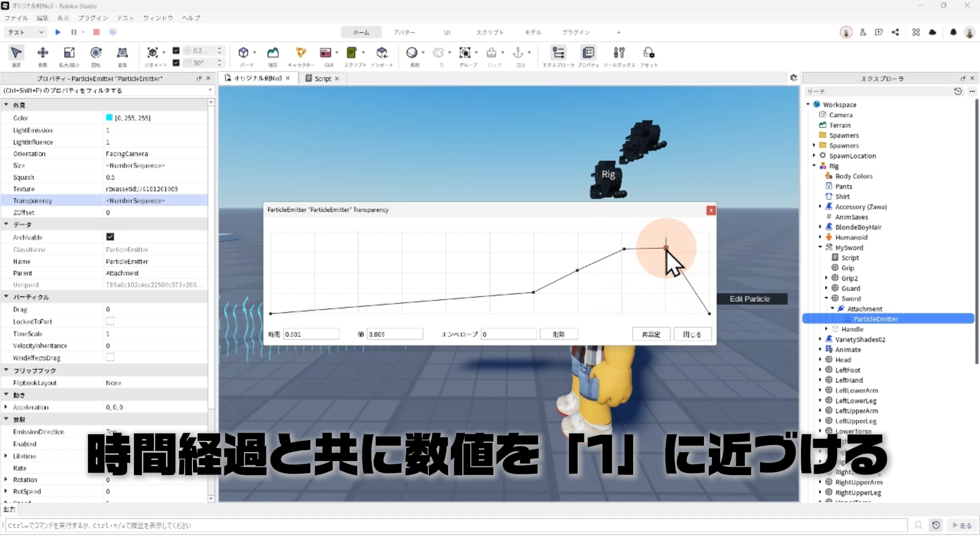Switch to the Script editor tab
980x551 pixels.
tap(322, 79)
